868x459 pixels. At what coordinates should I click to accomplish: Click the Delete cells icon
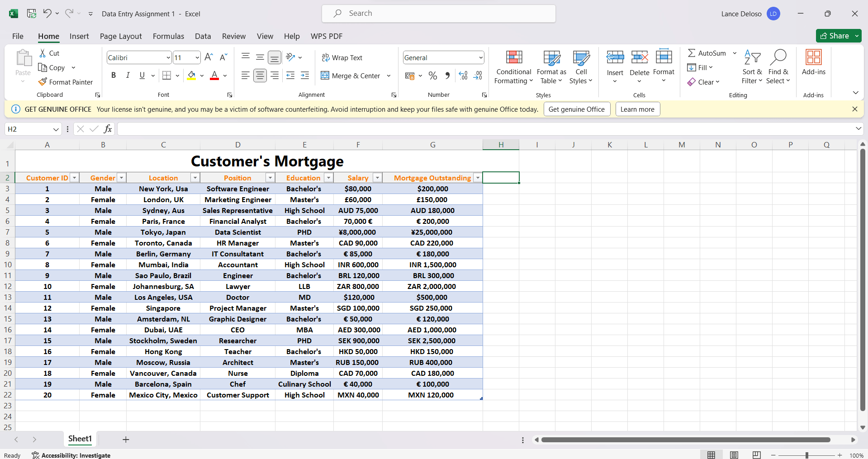point(640,57)
